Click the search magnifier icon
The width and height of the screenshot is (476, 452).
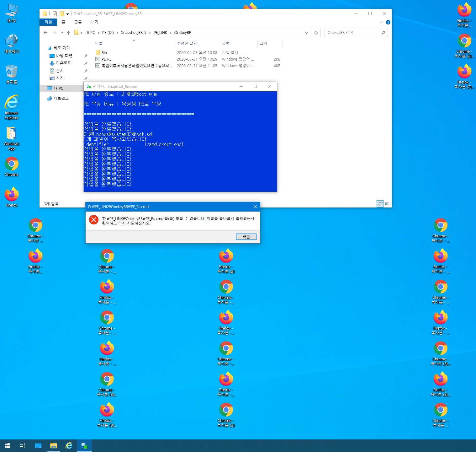(x=383, y=33)
